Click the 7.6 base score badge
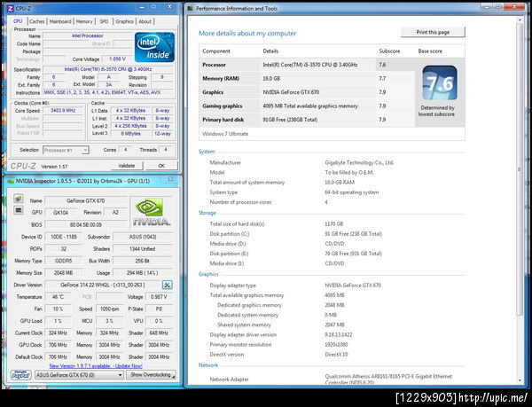Viewport: 532px width, 407px height. [440, 83]
